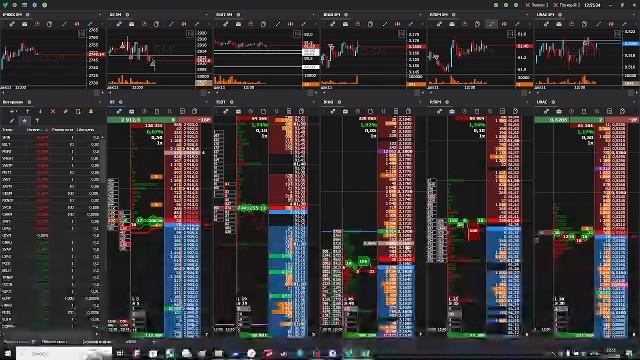Select the UNAC order book title tab
This screenshot has height=360, width=640.
[x=542, y=102]
